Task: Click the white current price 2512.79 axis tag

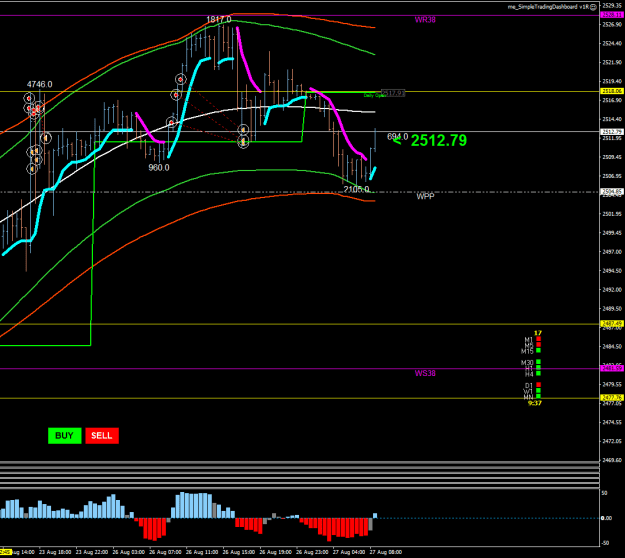Action: click(612, 132)
